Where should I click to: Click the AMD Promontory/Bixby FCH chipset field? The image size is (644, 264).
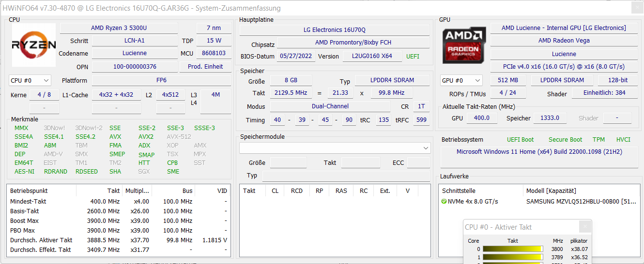pyautogui.click(x=353, y=43)
